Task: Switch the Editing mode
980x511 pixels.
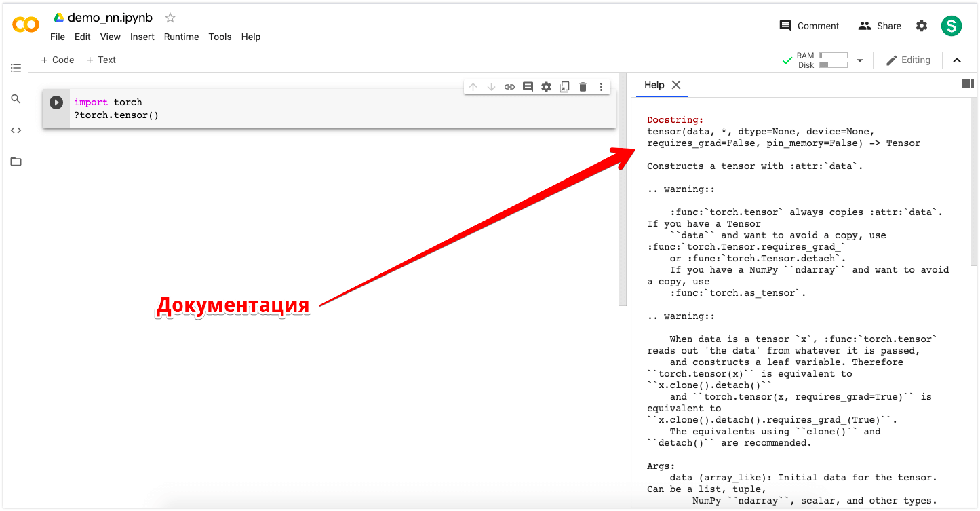Action: tap(909, 60)
